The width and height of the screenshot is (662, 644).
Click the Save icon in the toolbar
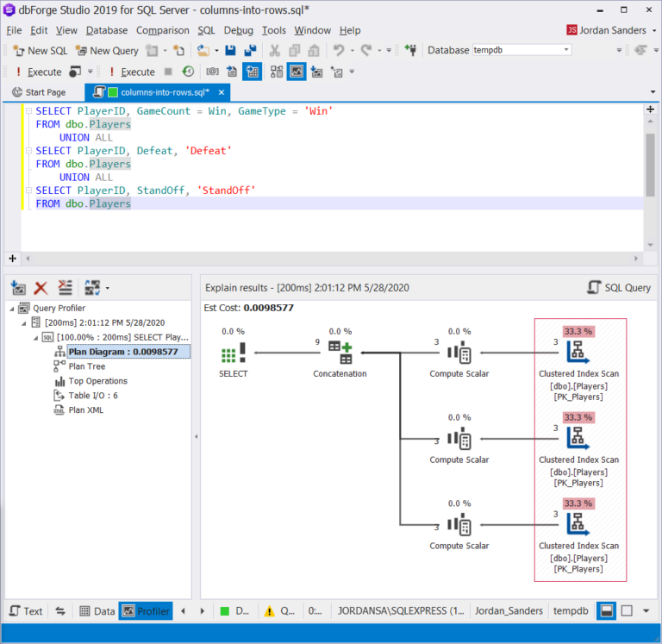point(231,51)
